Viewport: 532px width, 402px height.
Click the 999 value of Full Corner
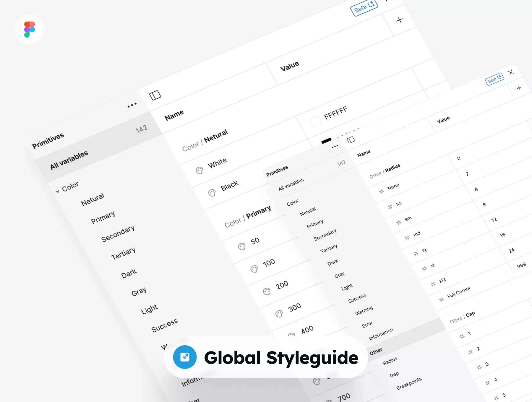(x=522, y=265)
